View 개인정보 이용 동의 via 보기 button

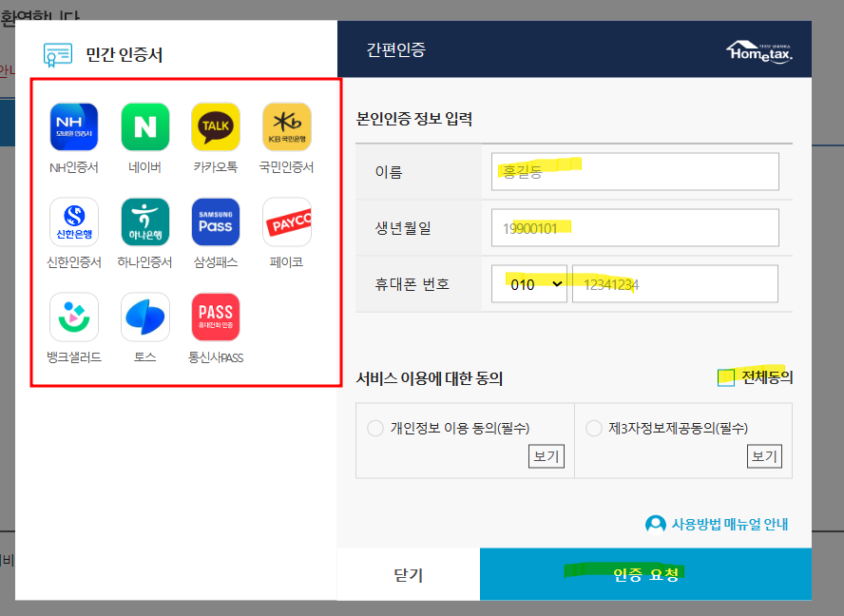pyautogui.click(x=547, y=456)
